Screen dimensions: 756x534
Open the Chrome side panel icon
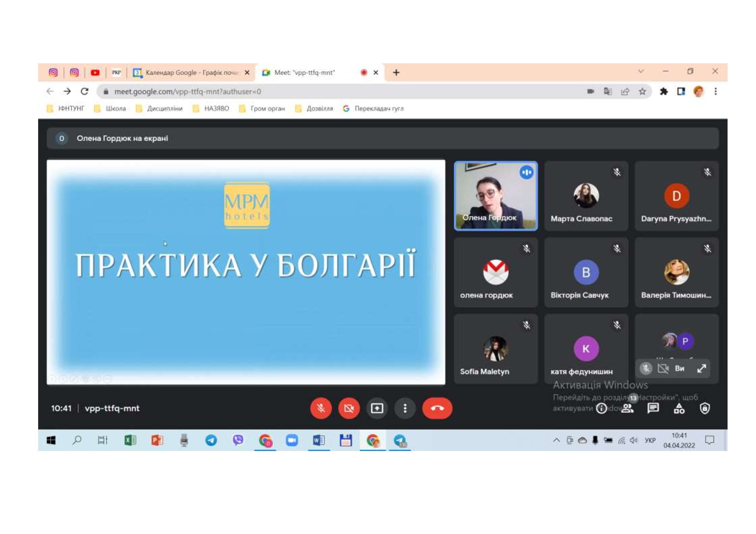point(681,91)
